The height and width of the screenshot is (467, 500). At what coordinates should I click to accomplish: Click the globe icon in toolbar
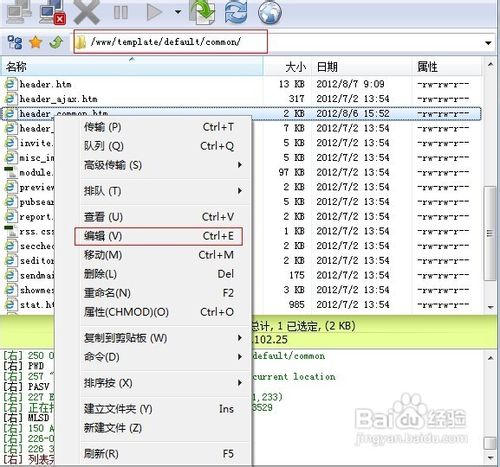270,12
